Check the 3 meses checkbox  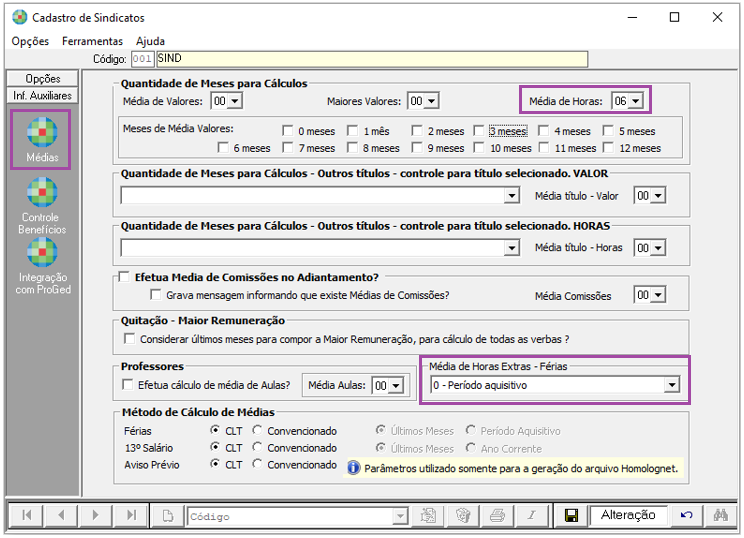(x=479, y=130)
